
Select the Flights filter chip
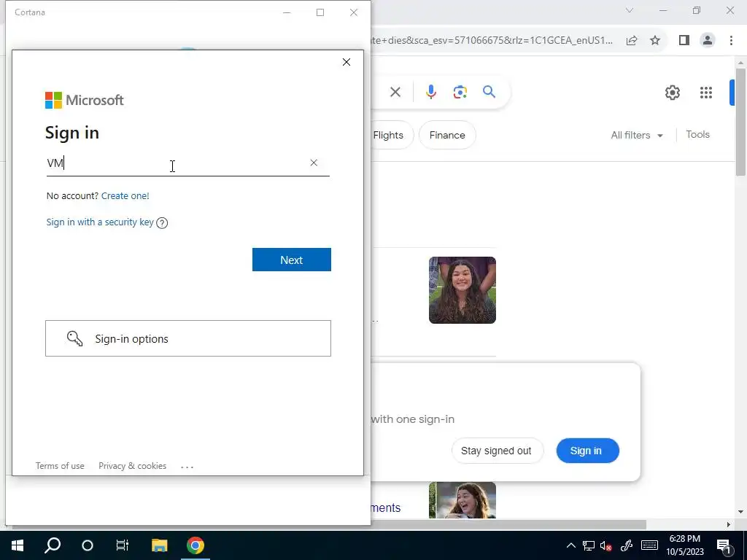392,135
